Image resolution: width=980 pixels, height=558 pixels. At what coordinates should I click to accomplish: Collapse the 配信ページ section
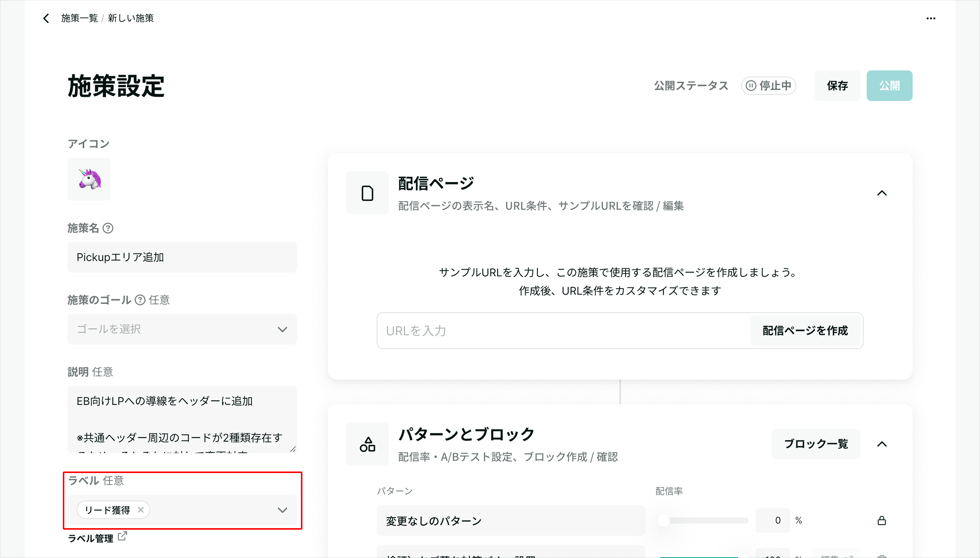click(882, 193)
